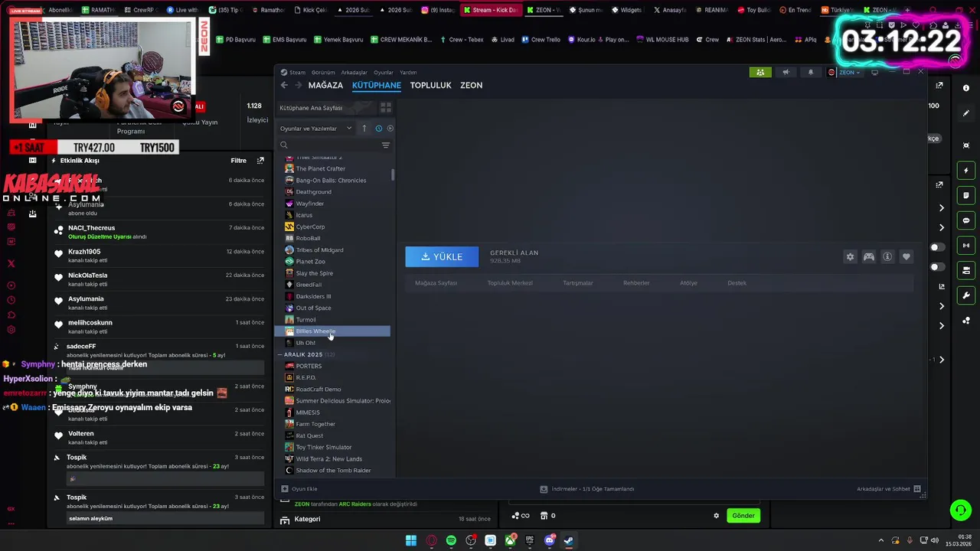Click Oyun Ekle at Steam bottom
The height and width of the screenshot is (551, 980).
tap(299, 489)
